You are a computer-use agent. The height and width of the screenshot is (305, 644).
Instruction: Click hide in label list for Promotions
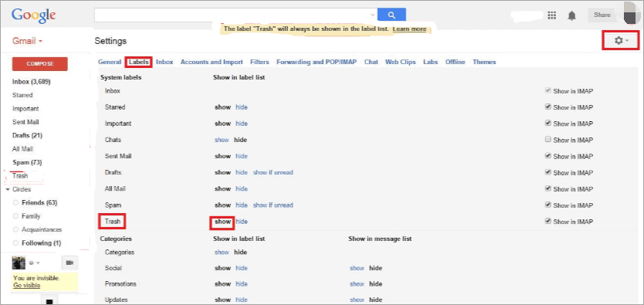[x=242, y=284]
